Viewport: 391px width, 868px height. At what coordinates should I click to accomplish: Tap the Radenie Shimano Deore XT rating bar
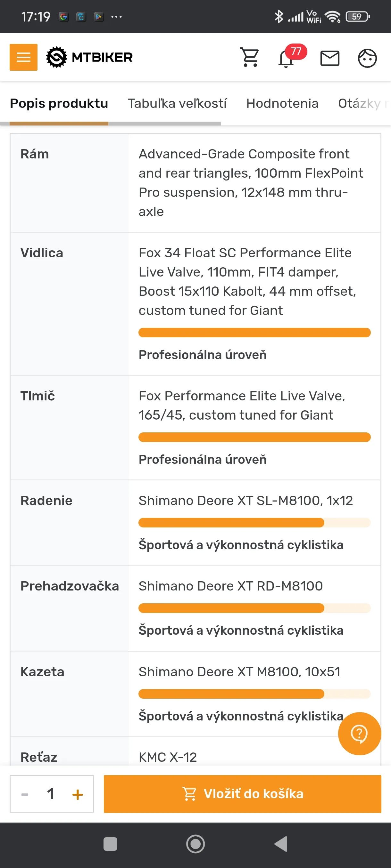click(254, 523)
